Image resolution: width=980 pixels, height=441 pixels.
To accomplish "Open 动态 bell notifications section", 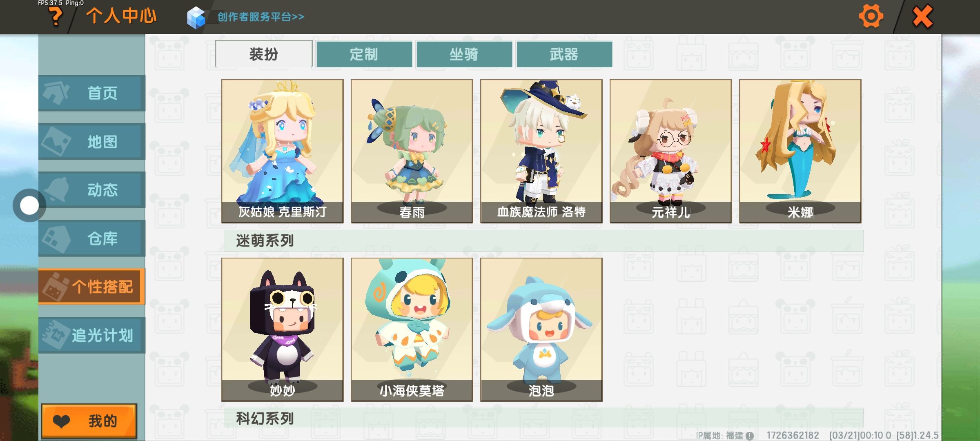I will pos(92,190).
